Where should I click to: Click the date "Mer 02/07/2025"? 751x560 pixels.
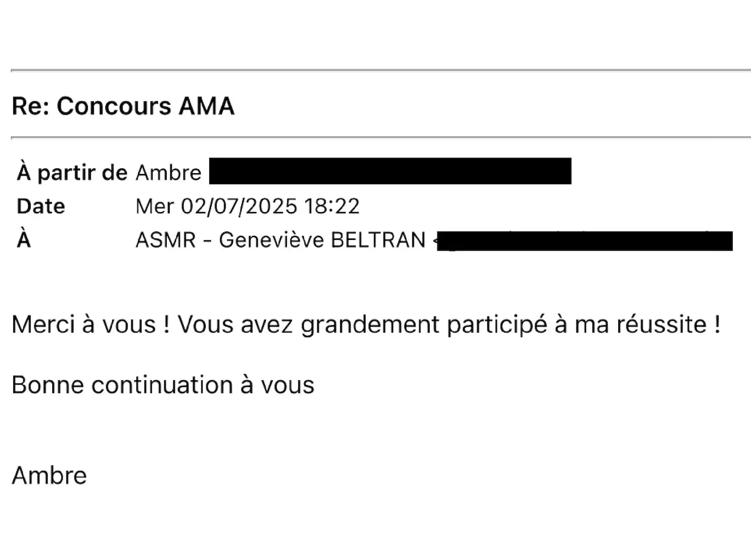point(216,207)
